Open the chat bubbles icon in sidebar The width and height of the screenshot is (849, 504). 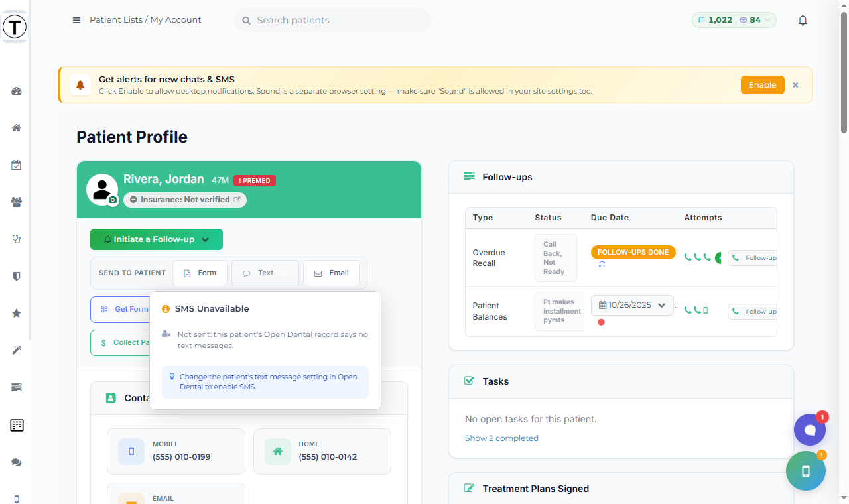coord(17,462)
